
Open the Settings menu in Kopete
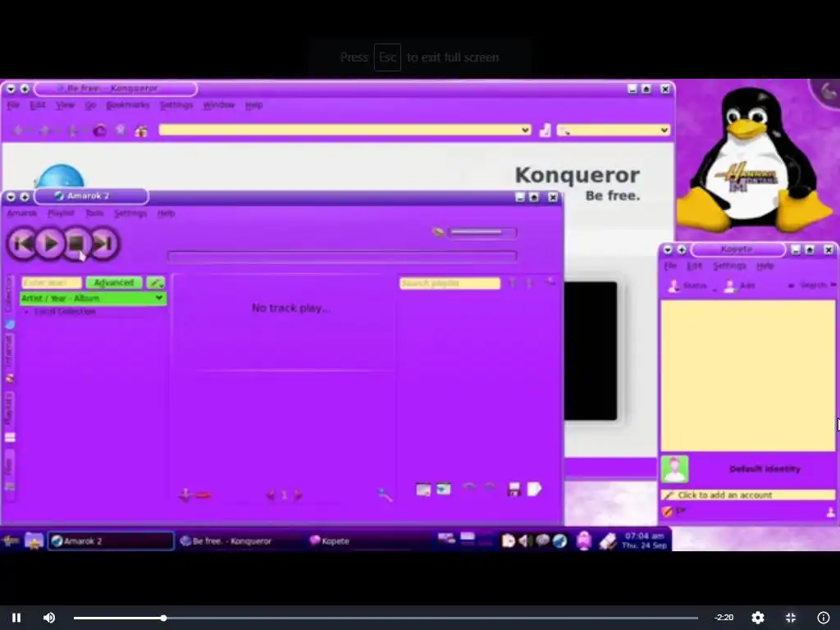point(729,266)
